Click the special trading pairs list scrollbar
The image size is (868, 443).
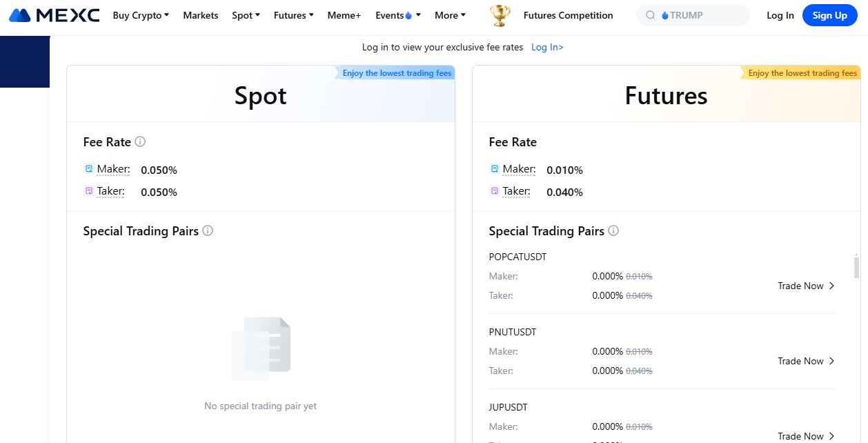[856, 266]
